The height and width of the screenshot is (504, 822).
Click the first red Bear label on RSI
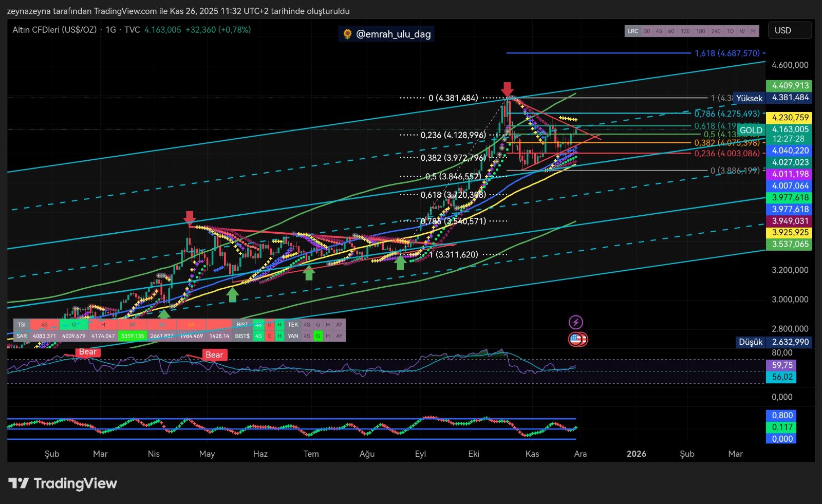coord(87,352)
